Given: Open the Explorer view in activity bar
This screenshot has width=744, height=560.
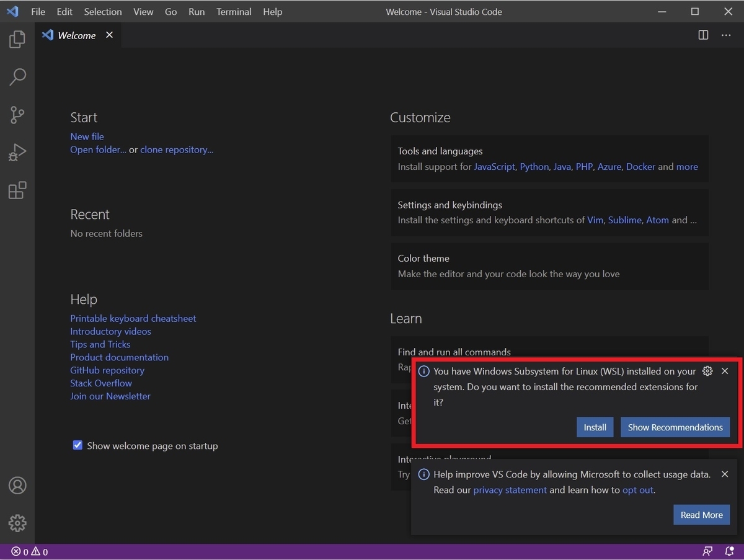Looking at the screenshot, I should (17, 40).
